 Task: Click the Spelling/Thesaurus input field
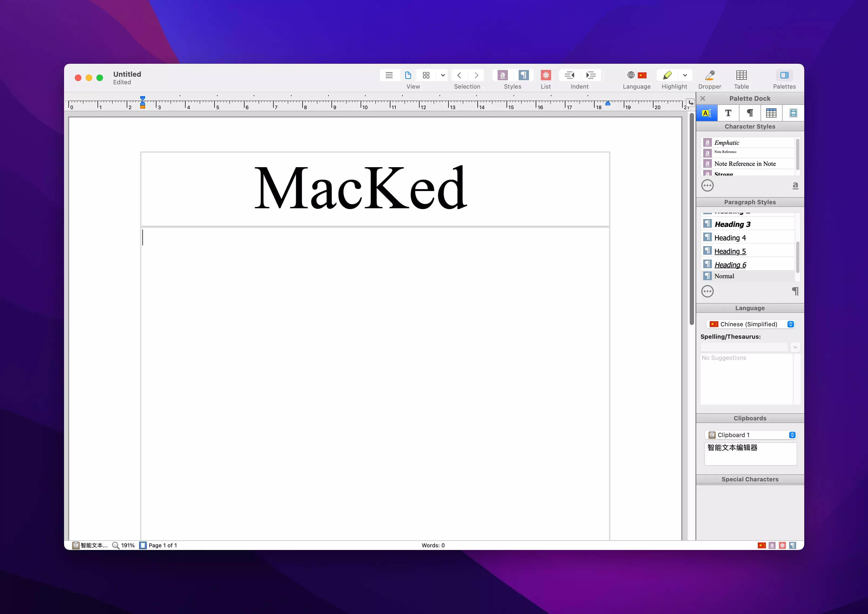(x=744, y=347)
